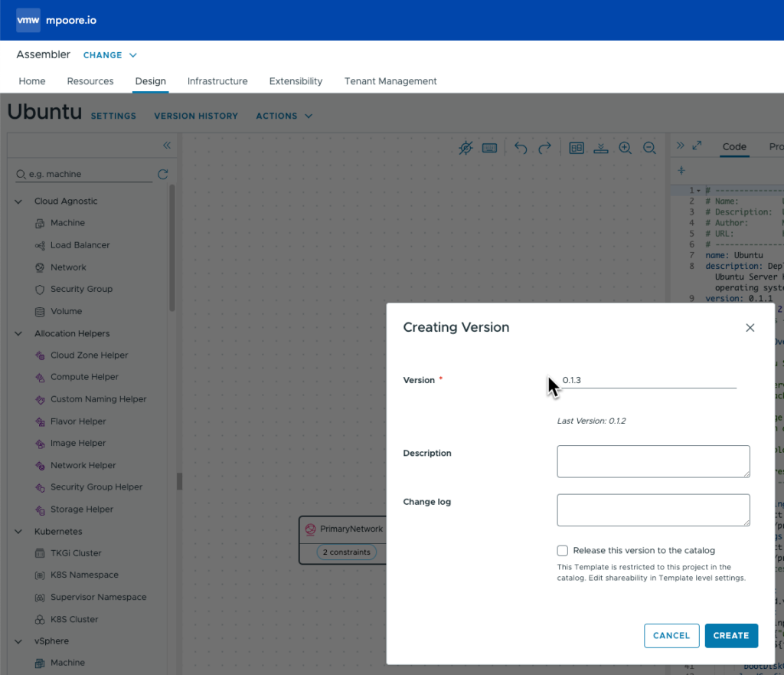Click inside the Description text box

[x=653, y=460]
